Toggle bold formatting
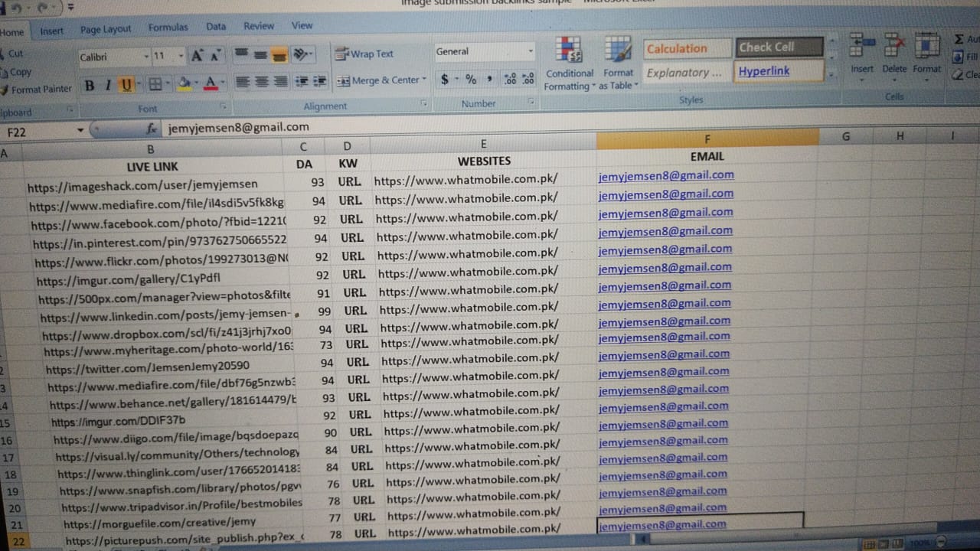 tap(90, 85)
